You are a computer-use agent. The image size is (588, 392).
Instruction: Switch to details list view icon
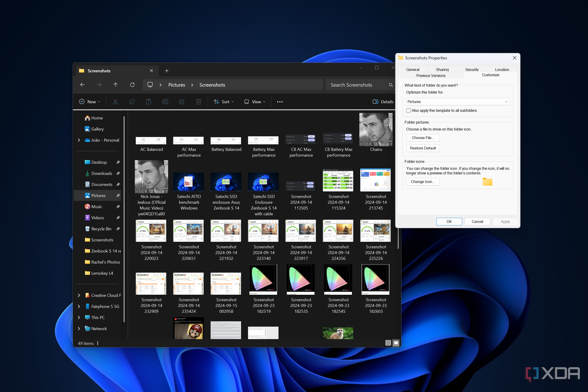tap(388, 343)
